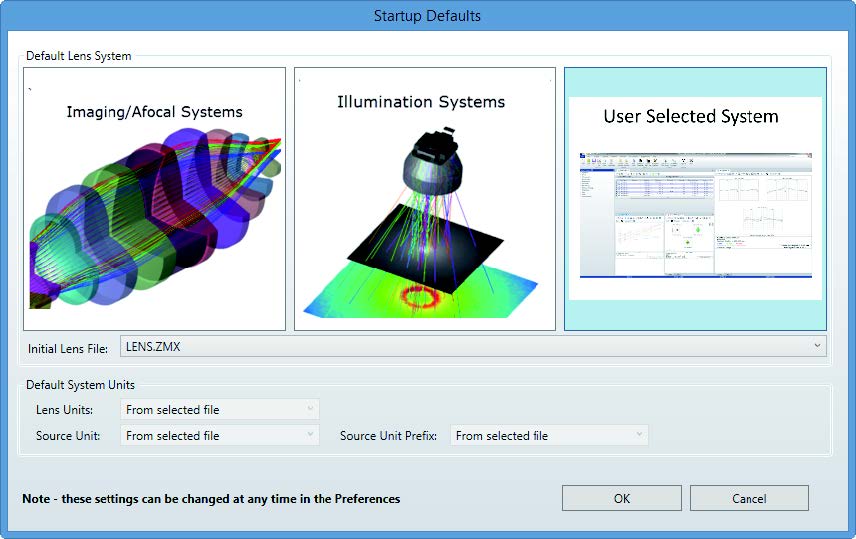Open the Lens Units dropdown
Screen dimensions: 856x539
point(219,409)
